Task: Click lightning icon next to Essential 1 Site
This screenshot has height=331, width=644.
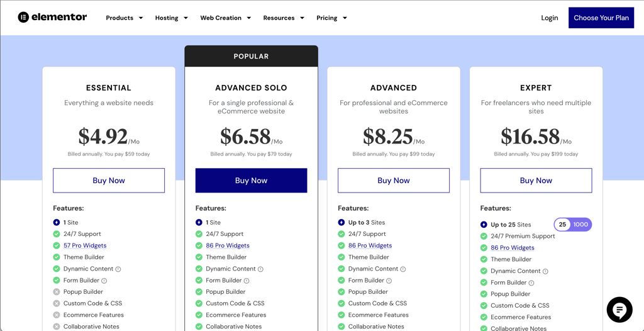Action: coord(56,222)
